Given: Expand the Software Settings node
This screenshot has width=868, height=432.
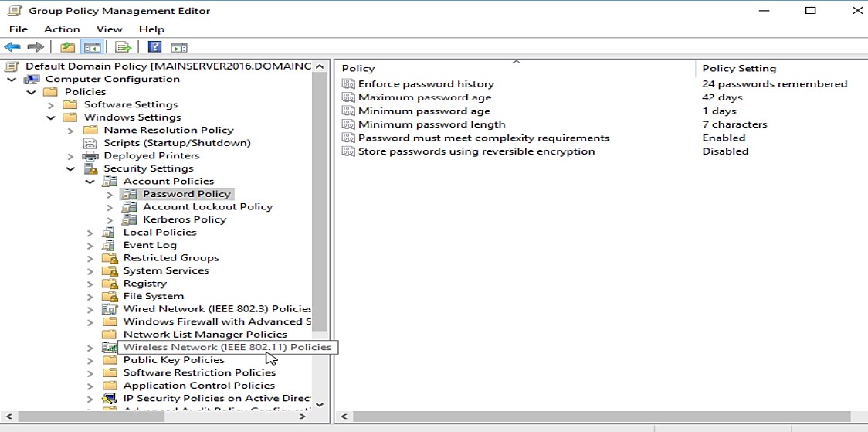Looking at the screenshot, I should coord(51,105).
